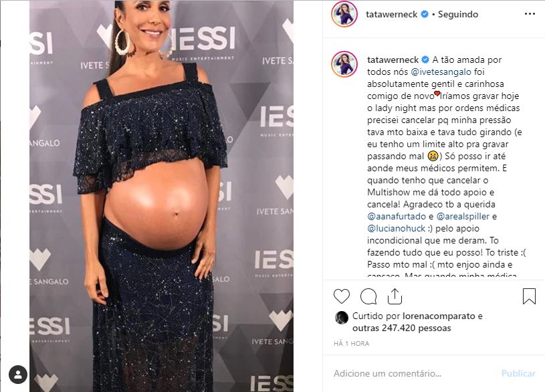Image resolution: width=545 pixels, height=392 pixels.
Task: Like the post with heart icon
Action: tap(342, 296)
